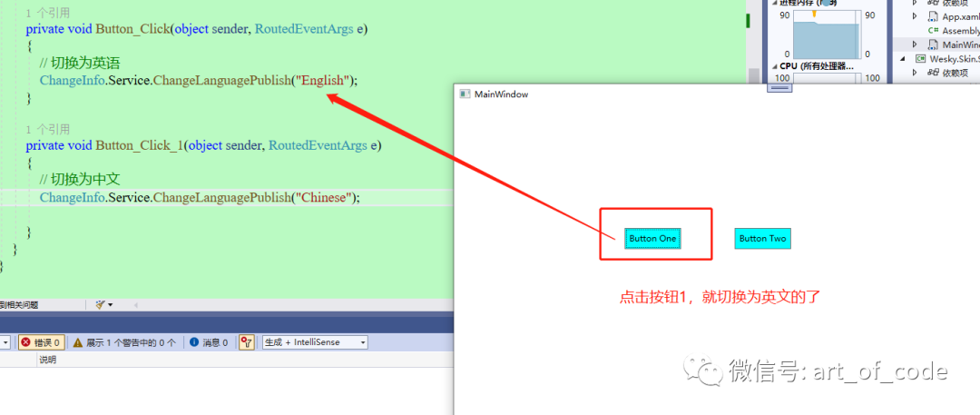This screenshot has height=415, width=980.
Task: Open the 生成 + IntelliSense dropdown
Action: (x=315, y=342)
